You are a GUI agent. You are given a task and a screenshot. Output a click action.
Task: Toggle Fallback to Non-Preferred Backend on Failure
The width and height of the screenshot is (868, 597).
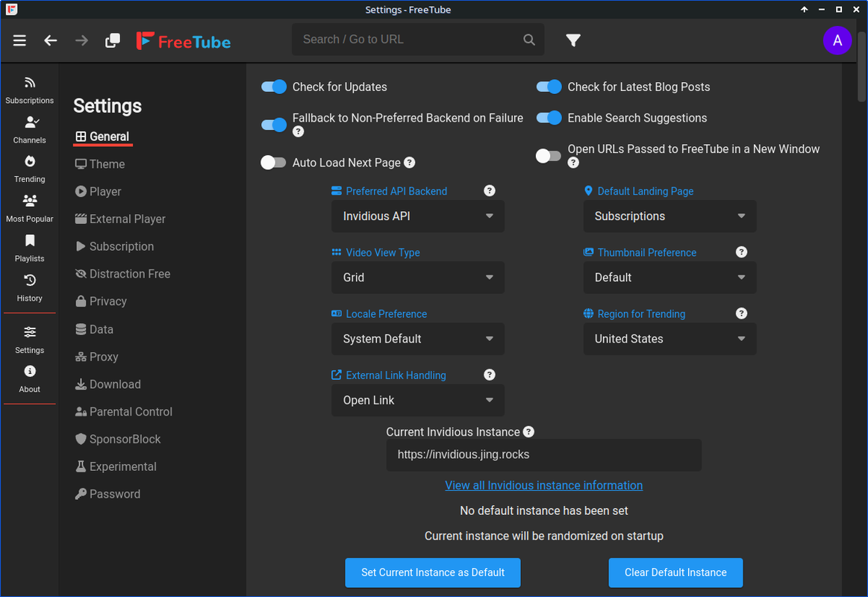(x=273, y=125)
